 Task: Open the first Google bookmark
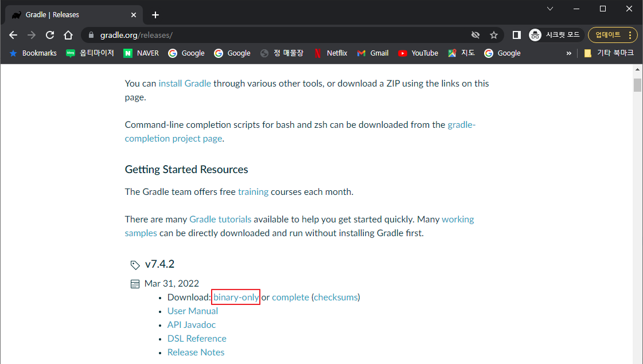[x=186, y=53]
